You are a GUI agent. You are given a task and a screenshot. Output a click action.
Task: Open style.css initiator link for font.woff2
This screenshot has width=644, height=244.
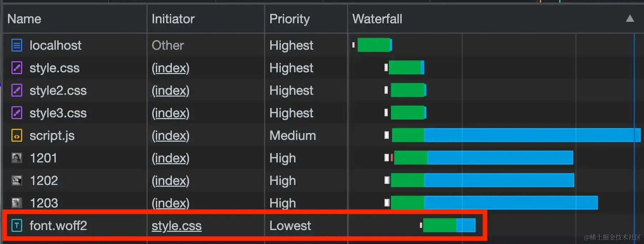pyautogui.click(x=177, y=226)
